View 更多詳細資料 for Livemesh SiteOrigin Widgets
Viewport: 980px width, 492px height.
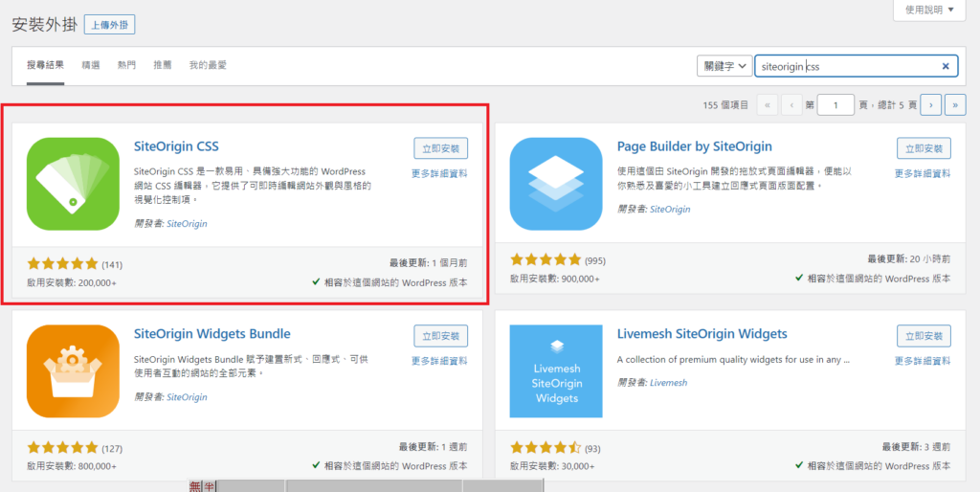click(923, 361)
